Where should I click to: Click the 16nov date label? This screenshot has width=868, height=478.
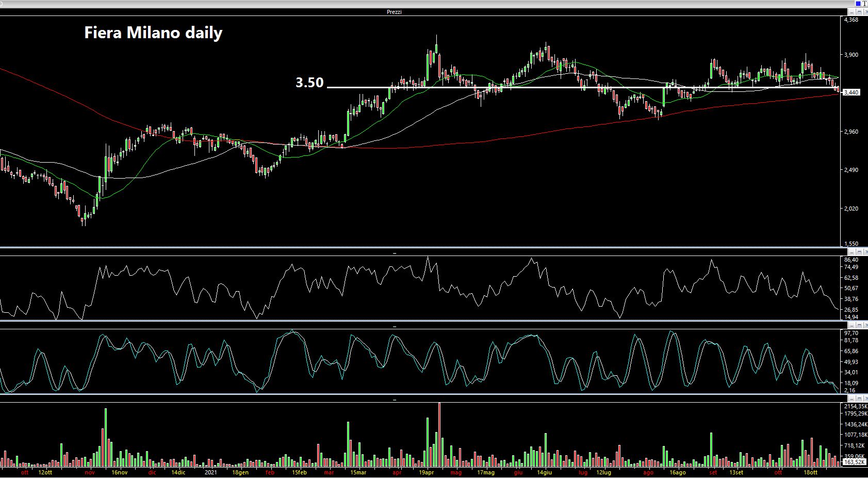(x=120, y=472)
